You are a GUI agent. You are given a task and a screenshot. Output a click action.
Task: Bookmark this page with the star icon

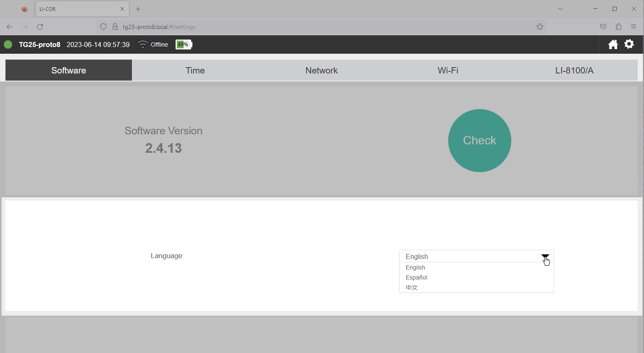click(540, 27)
